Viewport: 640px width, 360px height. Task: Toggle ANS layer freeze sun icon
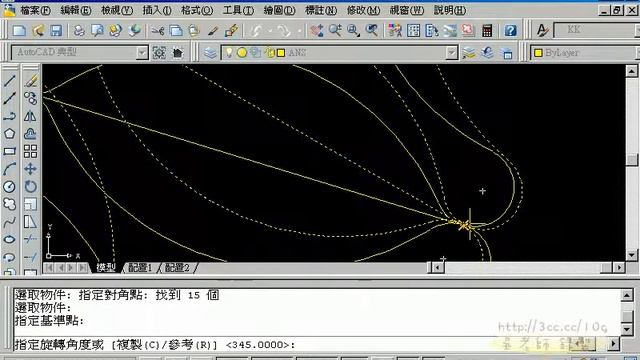[242, 52]
